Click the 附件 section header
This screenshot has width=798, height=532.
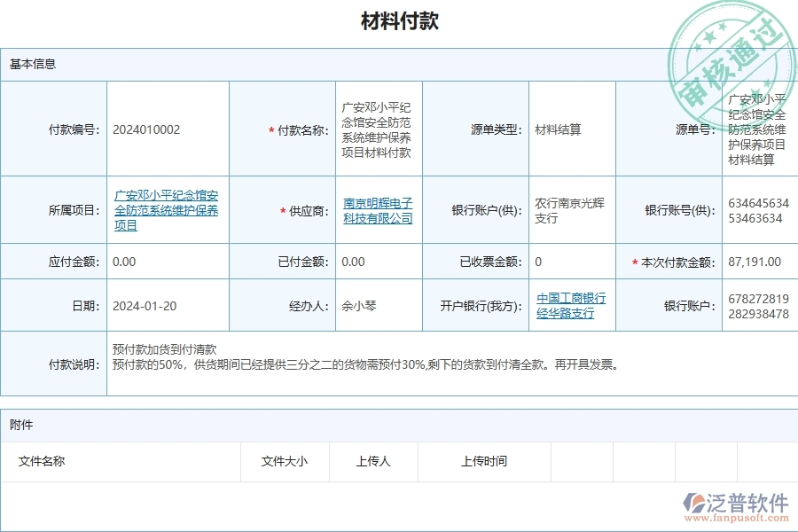[x=20, y=425]
